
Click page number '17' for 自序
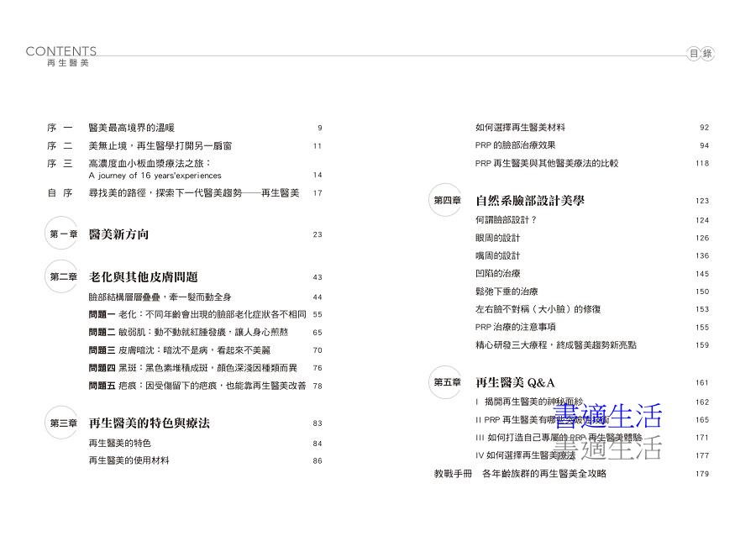318,192
